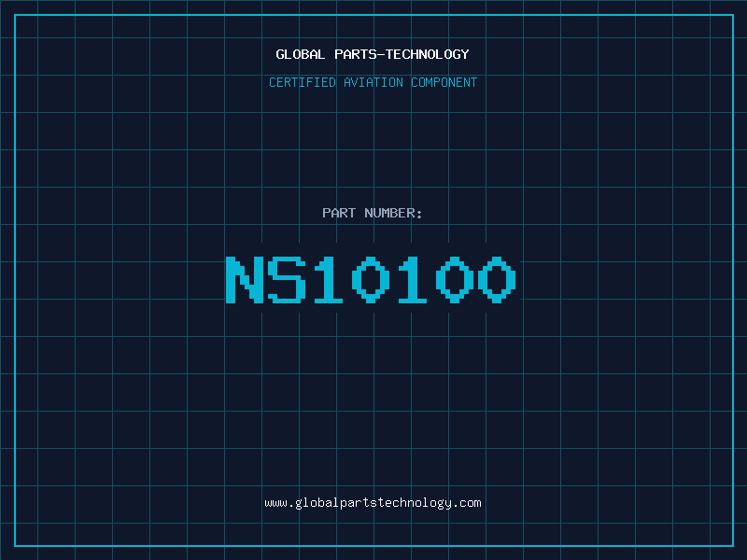Select the CERTIFIED AVIATION COMPONENT subtitle
Viewport: 747px width, 560px height.
click(x=373, y=82)
